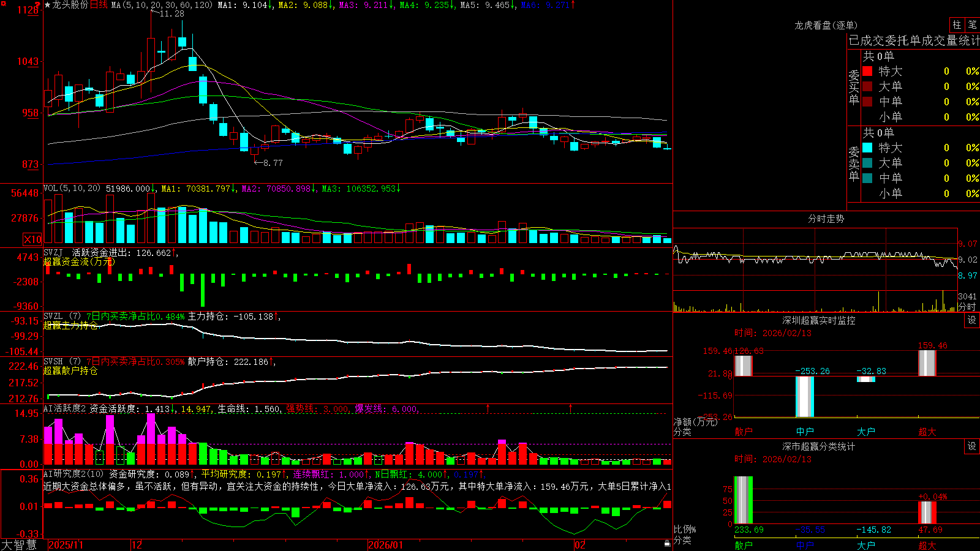
Task: Click the red 超大 bar in 分类统计
Action: [927, 512]
